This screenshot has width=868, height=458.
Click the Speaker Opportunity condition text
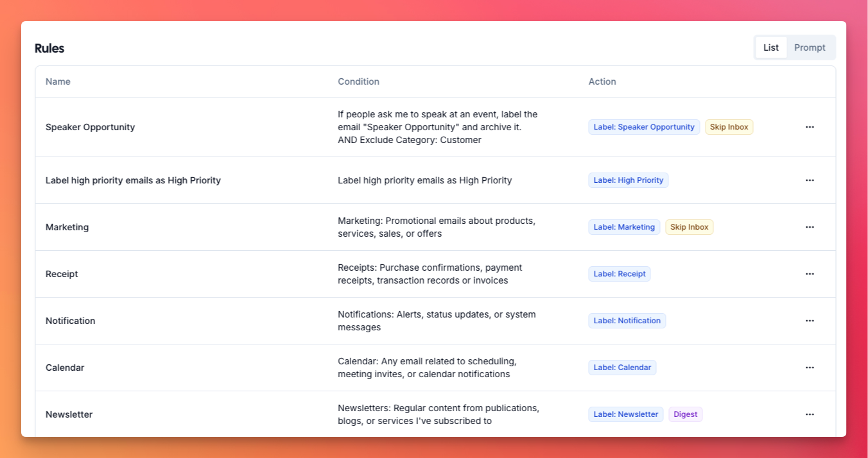point(438,127)
